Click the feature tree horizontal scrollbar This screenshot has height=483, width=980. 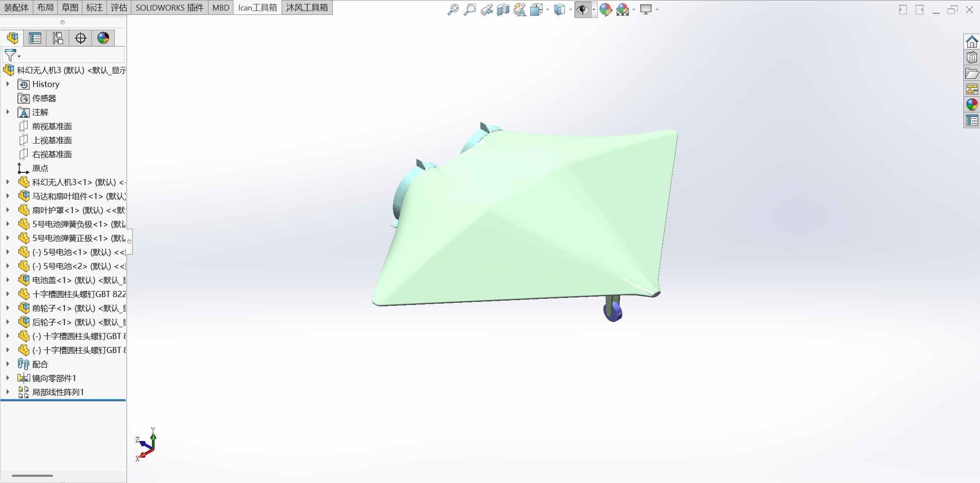pyautogui.click(x=32, y=476)
